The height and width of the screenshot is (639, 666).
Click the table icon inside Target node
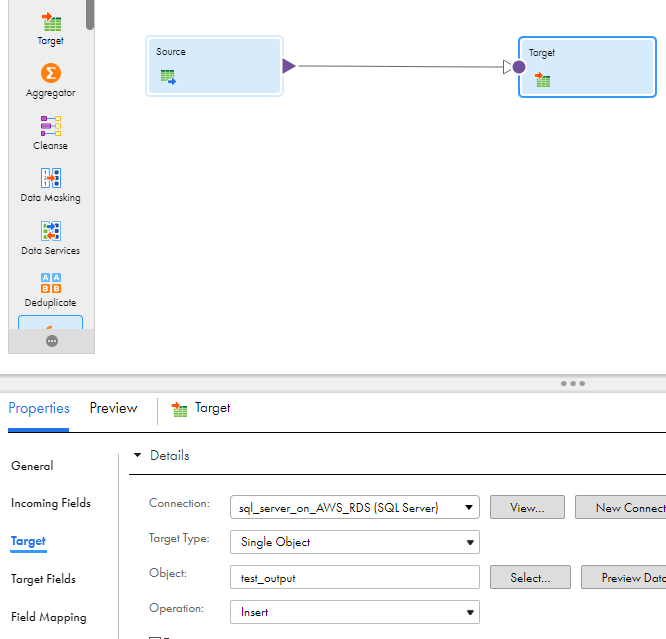(x=542, y=79)
